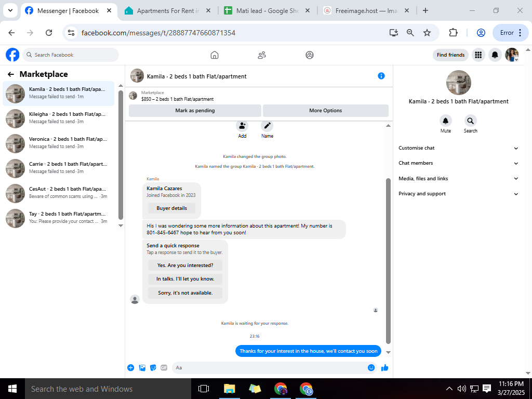The width and height of the screenshot is (532, 399).
Task: Open the Chrome tab search dropdown
Action: pos(10,10)
